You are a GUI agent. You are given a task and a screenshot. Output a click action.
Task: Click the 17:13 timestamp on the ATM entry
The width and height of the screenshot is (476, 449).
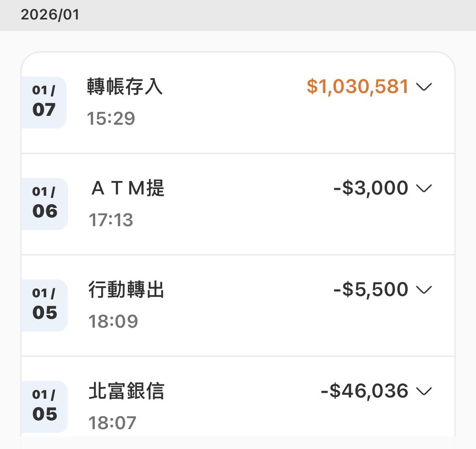(110, 220)
